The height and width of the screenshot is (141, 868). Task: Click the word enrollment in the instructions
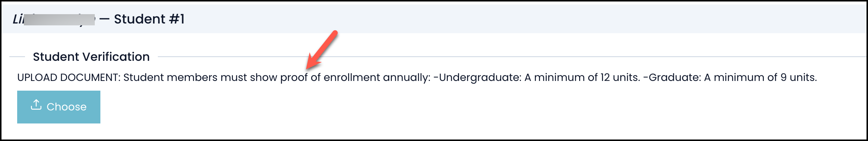[x=352, y=77]
